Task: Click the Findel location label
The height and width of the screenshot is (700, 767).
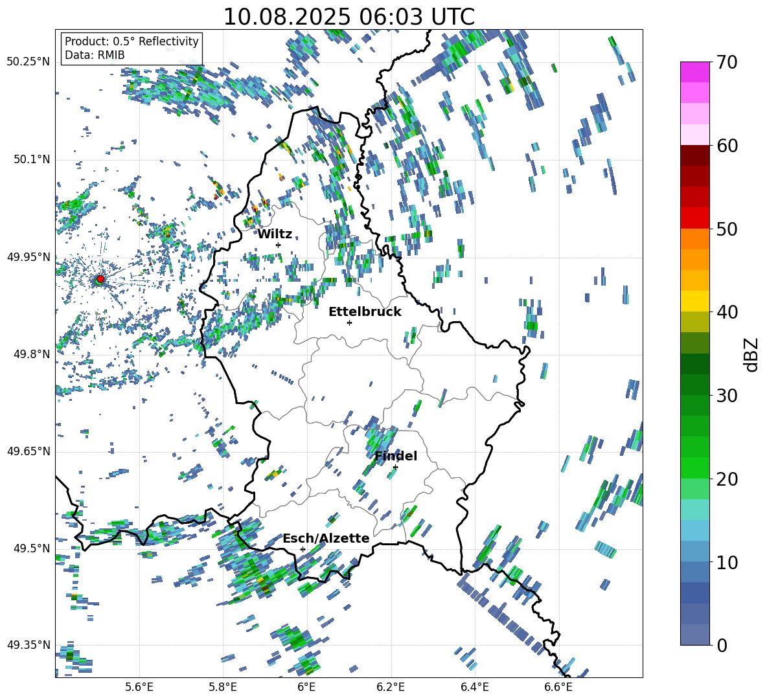Action: click(396, 456)
